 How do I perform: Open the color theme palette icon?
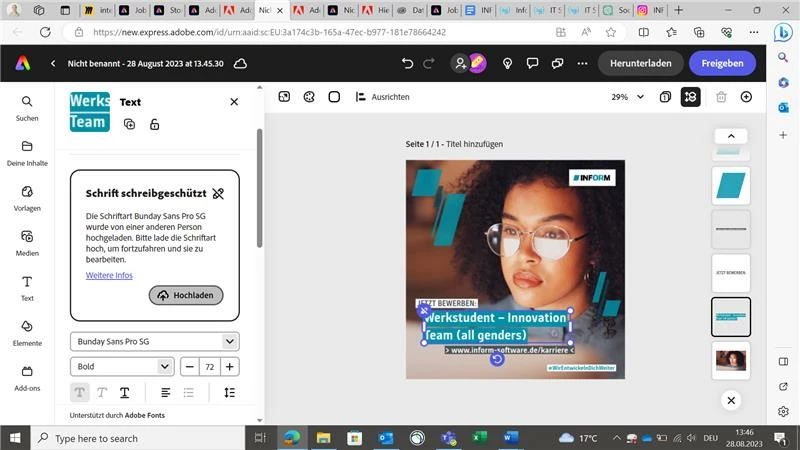coord(309,96)
